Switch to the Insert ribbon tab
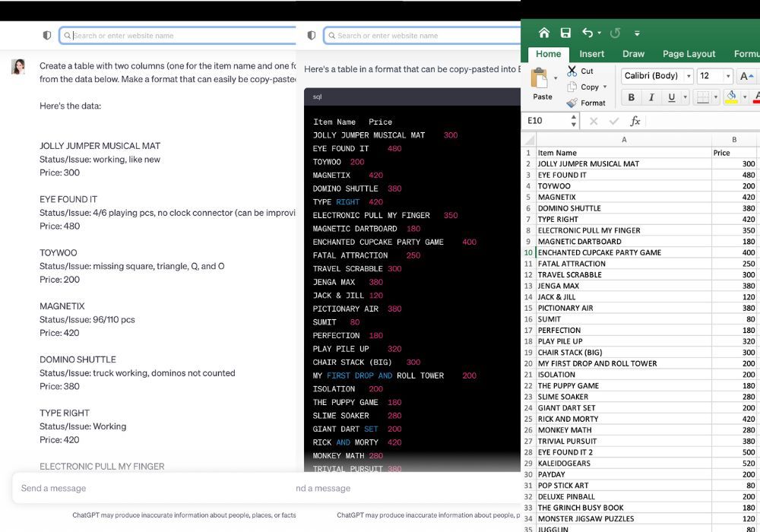The height and width of the screenshot is (532, 760). 592,54
